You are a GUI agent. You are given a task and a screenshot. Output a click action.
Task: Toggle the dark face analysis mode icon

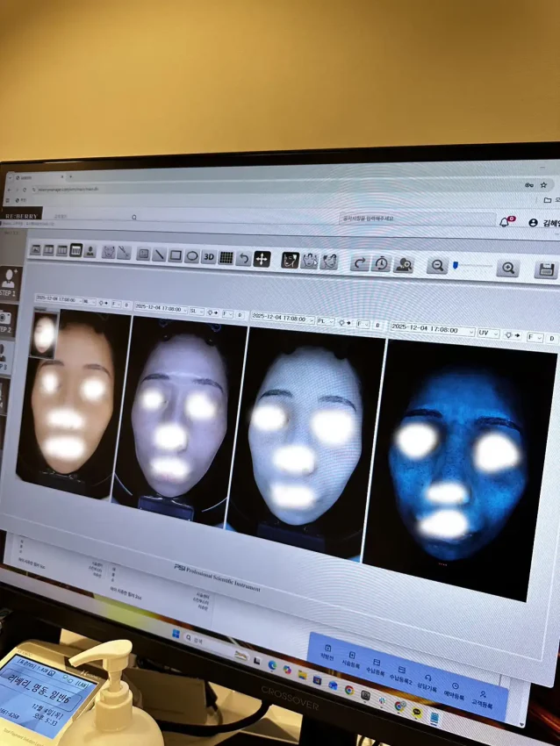290,260
